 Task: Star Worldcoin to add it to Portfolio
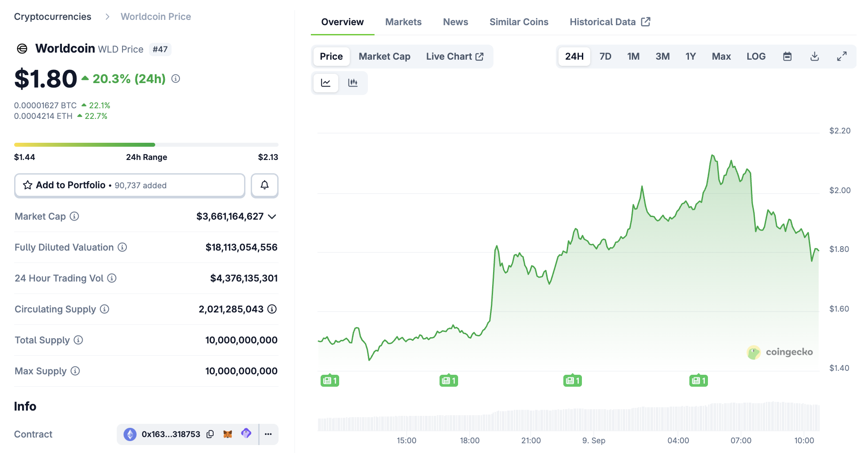pyautogui.click(x=27, y=185)
